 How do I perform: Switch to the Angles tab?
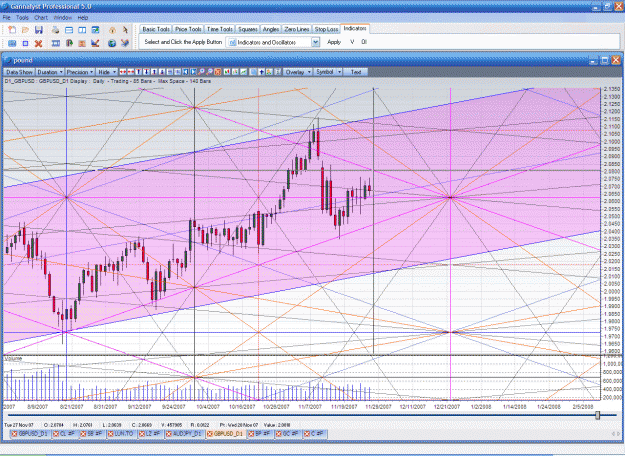point(271,29)
